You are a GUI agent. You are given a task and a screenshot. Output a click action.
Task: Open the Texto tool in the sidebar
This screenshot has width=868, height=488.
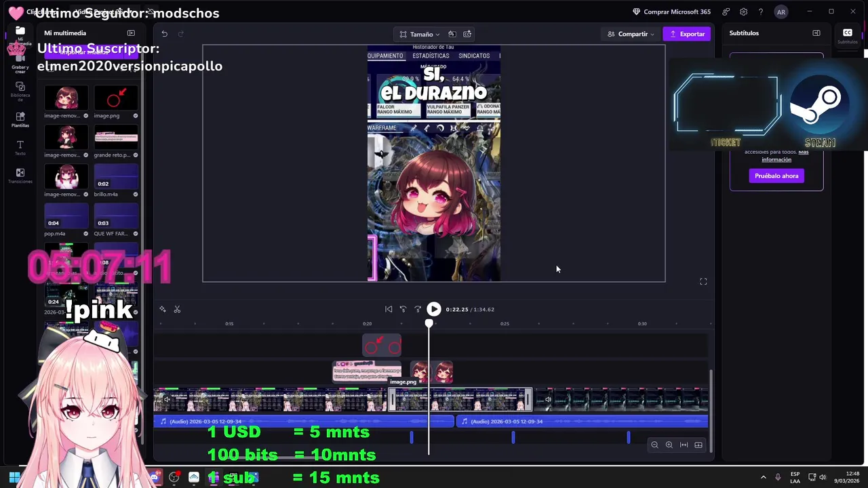tap(20, 148)
